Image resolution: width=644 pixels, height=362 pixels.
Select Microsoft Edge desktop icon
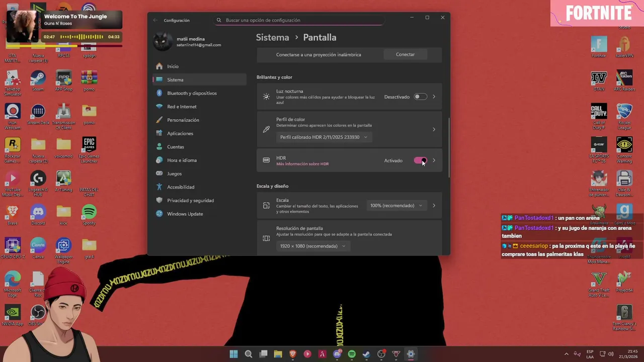13,285
